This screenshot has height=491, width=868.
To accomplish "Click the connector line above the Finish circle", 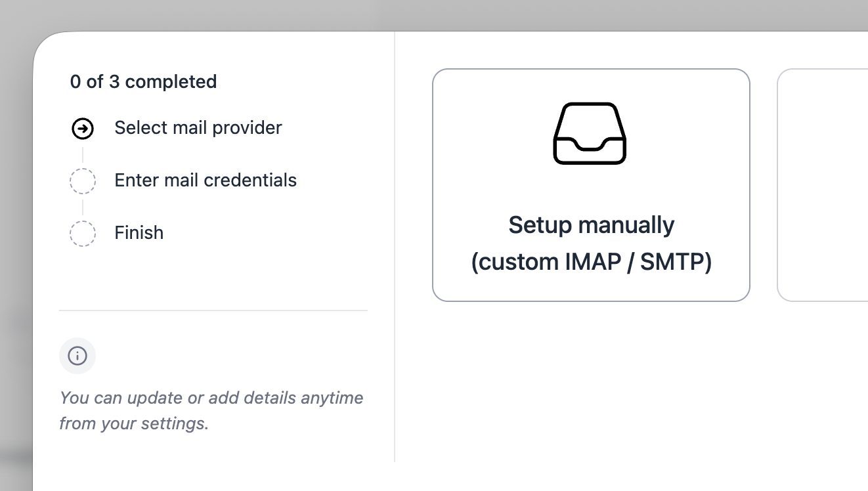I will point(83,207).
